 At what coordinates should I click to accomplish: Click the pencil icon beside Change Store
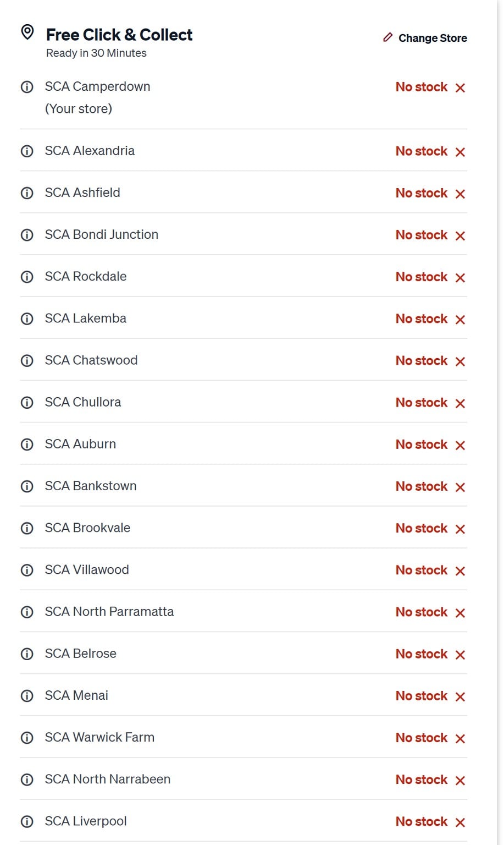tap(388, 37)
